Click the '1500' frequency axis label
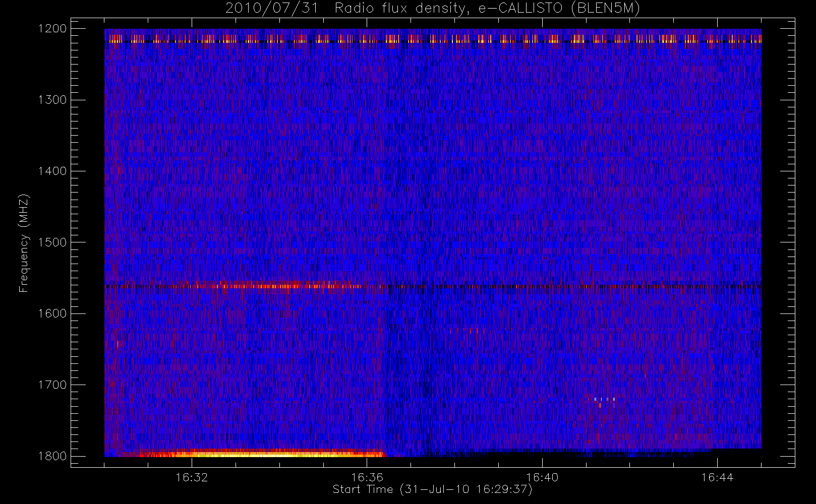The image size is (816, 504). point(52,242)
